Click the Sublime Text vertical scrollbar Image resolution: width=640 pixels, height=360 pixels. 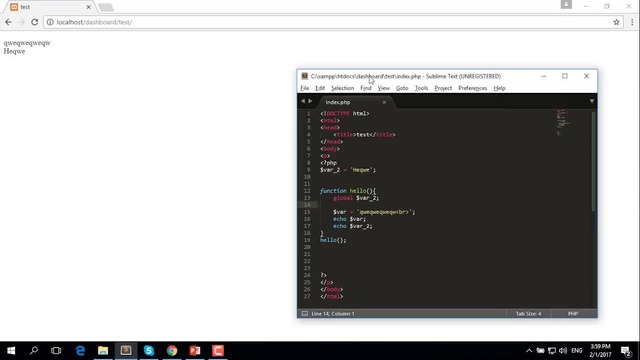pyautogui.click(x=593, y=162)
